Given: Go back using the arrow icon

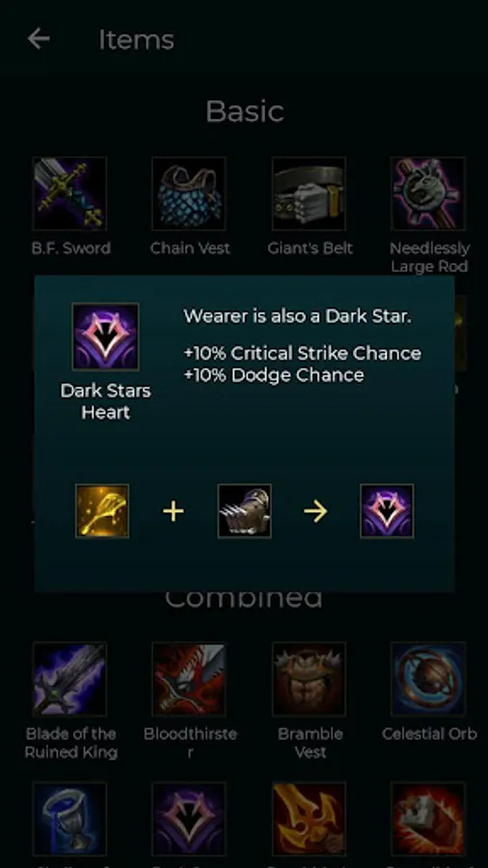Looking at the screenshot, I should point(39,39).
